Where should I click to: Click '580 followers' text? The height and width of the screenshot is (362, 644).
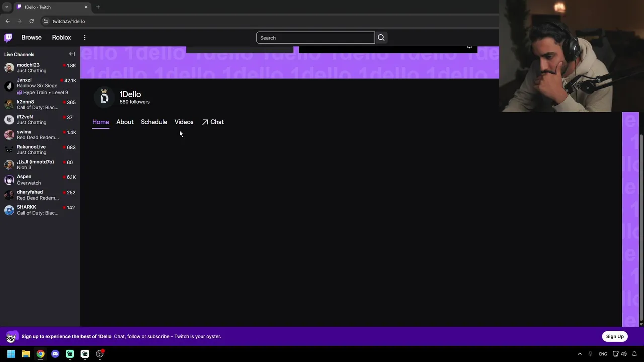click(134, 102)
